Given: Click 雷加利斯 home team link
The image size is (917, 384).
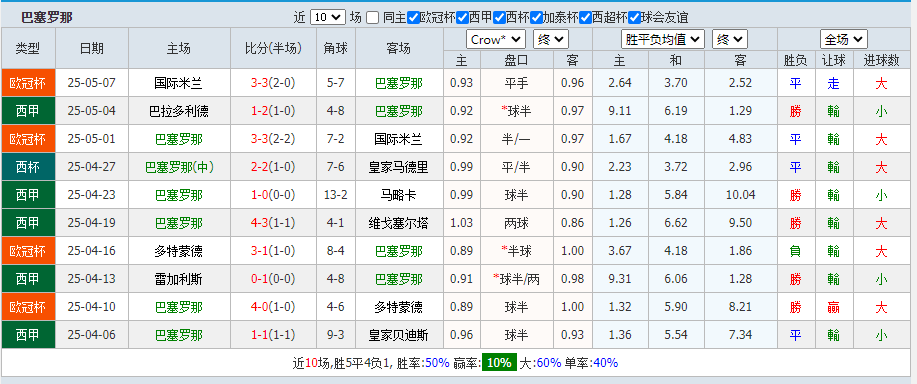Looking at the screenshot, I should pos(178,279).
